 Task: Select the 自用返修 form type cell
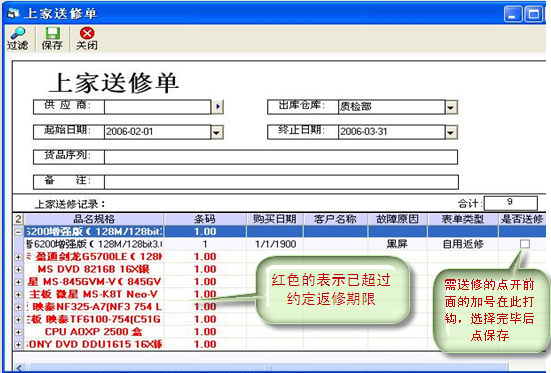463,244
